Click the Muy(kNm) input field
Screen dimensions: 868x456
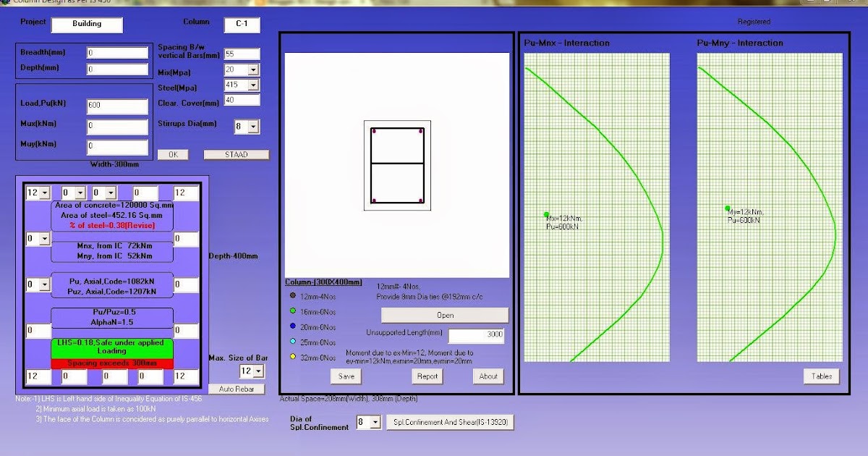[117, 147]
